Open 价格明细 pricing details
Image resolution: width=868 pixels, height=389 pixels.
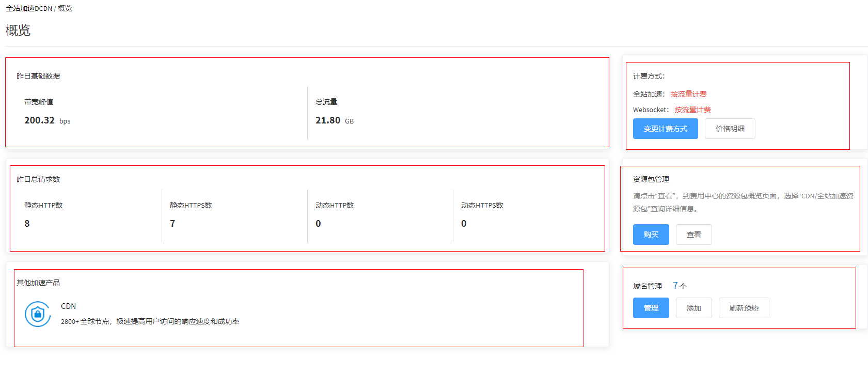click(x=730, y=129)
